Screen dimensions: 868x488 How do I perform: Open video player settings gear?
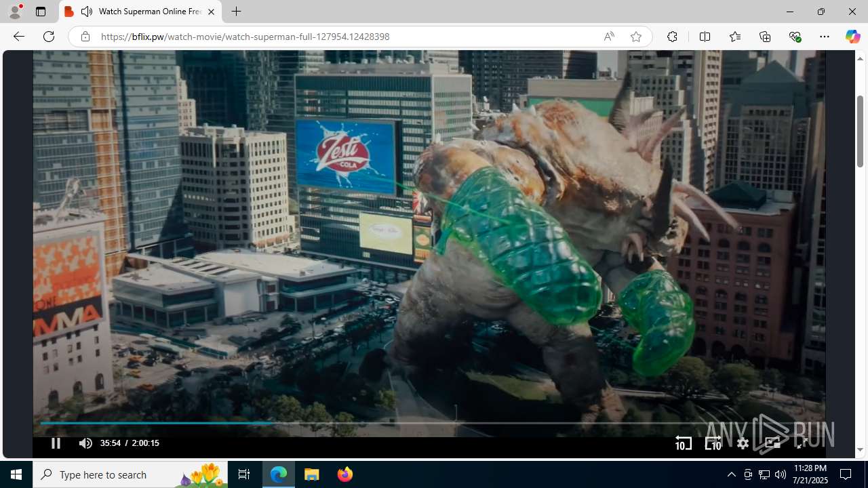point(743,443)
